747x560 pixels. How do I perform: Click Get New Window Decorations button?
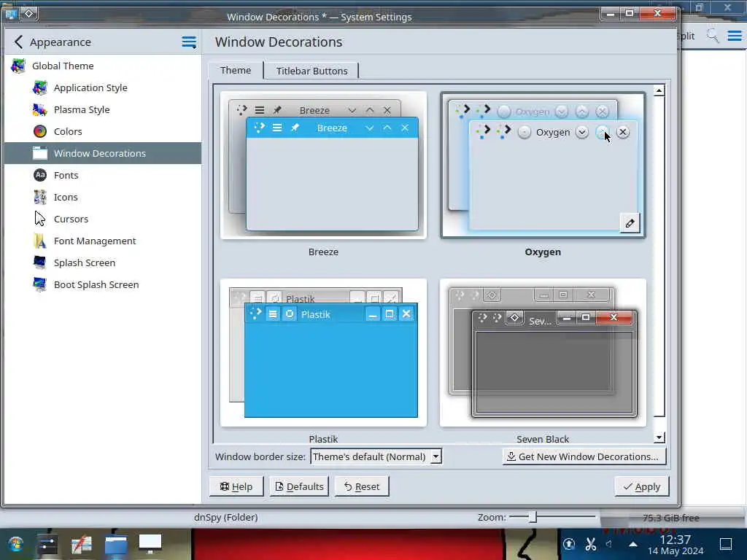coord(584,456)
